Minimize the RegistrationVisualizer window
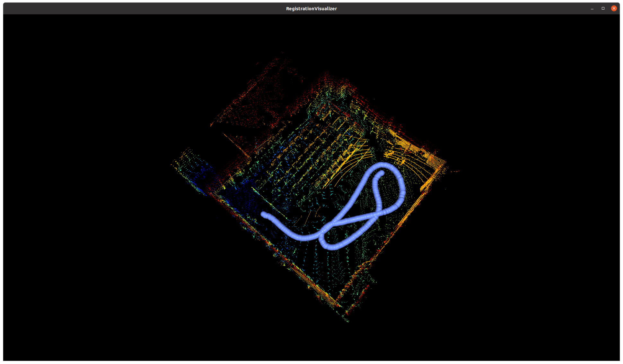 (592, 9)
